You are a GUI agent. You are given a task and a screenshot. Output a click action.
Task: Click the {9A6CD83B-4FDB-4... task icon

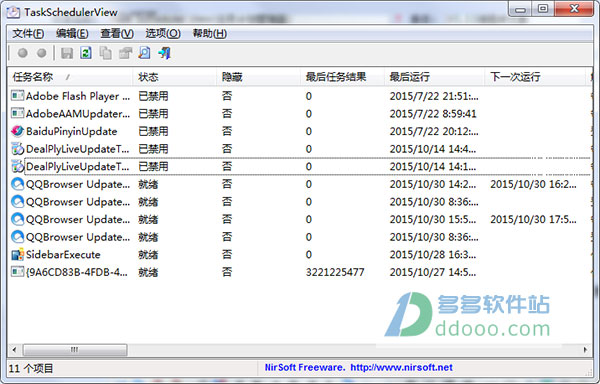pos(17,272)
